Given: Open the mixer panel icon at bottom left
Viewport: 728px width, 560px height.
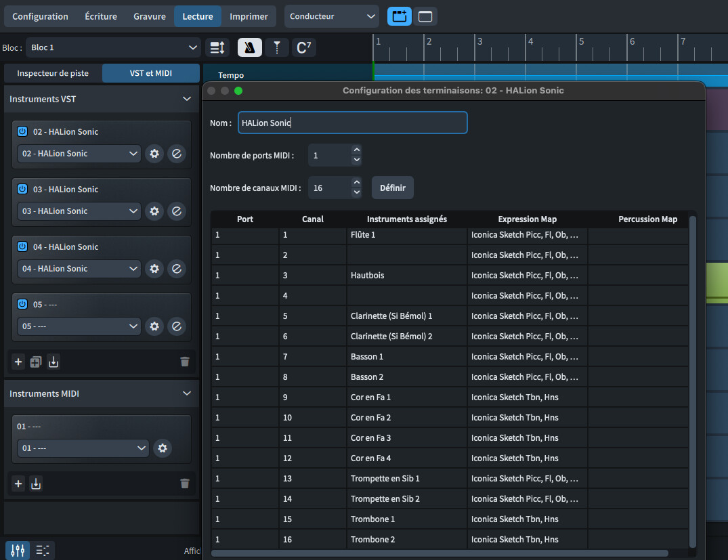Looking at the screenshot, I should point(18,550).
